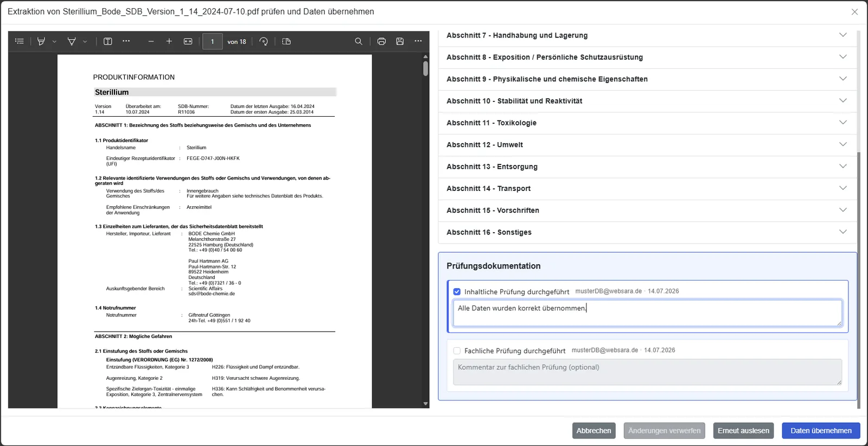The height and width of the screenshot is (446, 868).
Task: Click the PDF viewer vertical scrollbar thumb
Action: [425, 68]
